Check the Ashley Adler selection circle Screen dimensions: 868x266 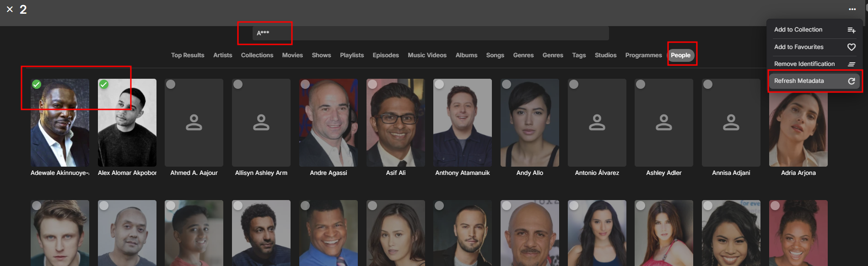click(641, 84)
